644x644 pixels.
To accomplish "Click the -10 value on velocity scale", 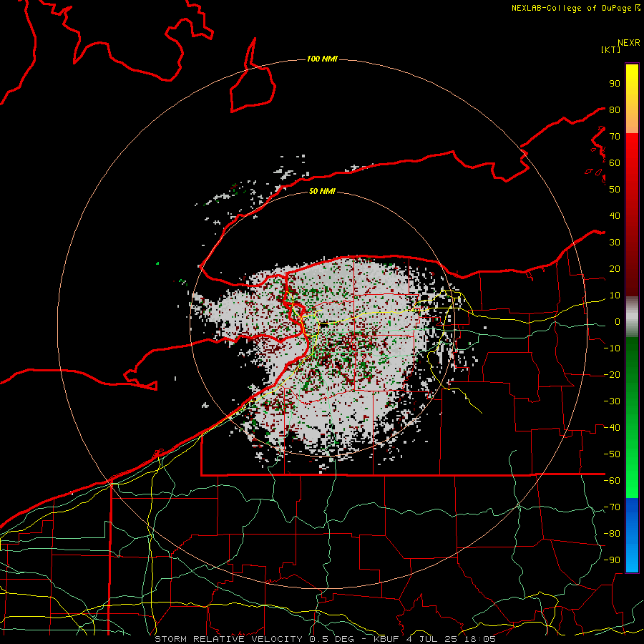I will click(612, 348).
